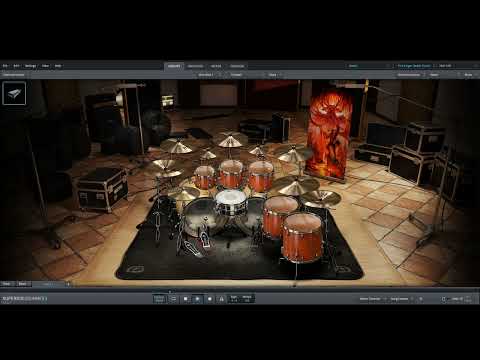Click the kick drum pedal

[204, 238]
